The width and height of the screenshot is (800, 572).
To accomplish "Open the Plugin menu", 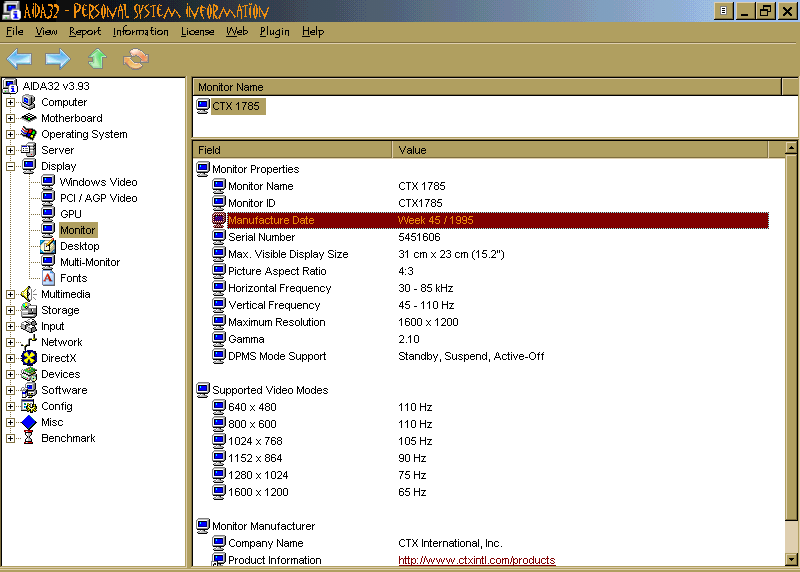I will pos(274,31).
